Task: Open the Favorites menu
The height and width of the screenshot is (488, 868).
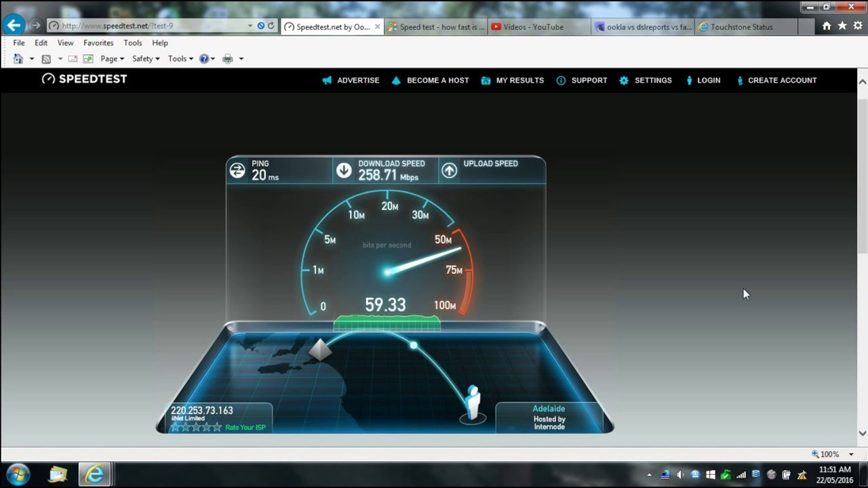Action: coord(98,43)
